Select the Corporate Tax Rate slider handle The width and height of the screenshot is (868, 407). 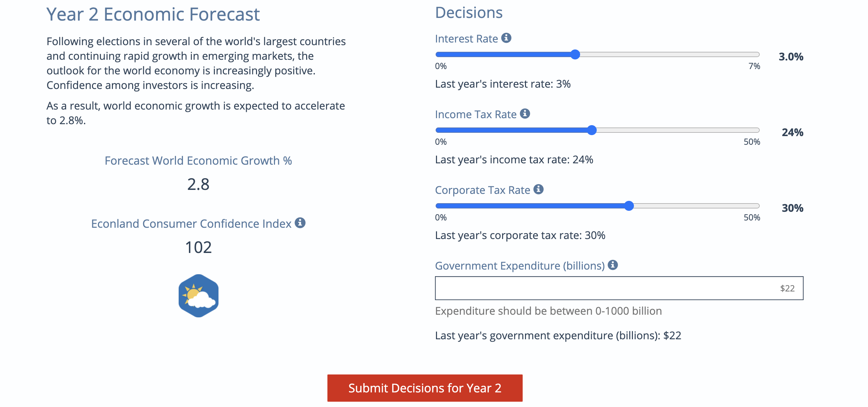(x=630, y=205)
